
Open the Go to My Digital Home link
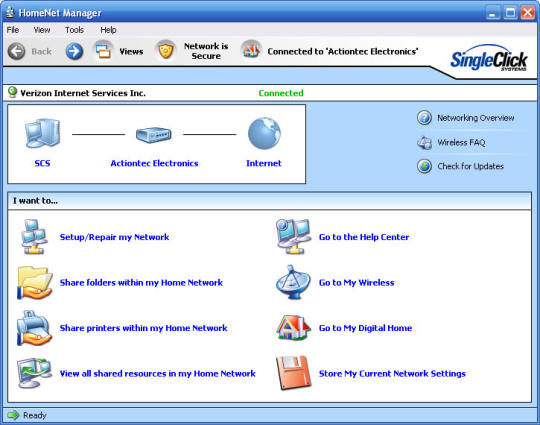point(365,328)
